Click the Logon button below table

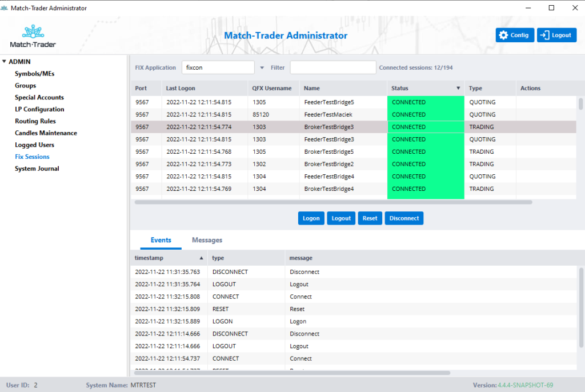(311, 218)
